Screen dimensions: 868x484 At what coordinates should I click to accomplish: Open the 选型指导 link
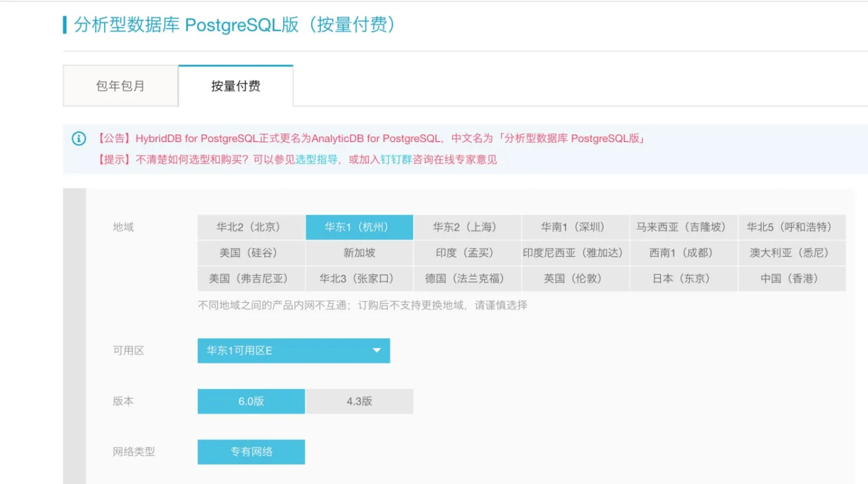[x=316, y=159]
